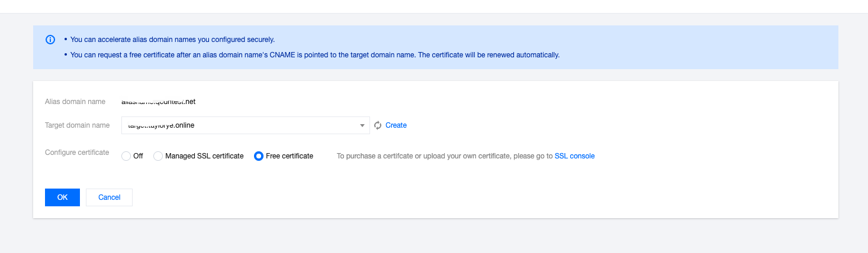
Task: Open the SSL console link
Action: pos(574,156)
